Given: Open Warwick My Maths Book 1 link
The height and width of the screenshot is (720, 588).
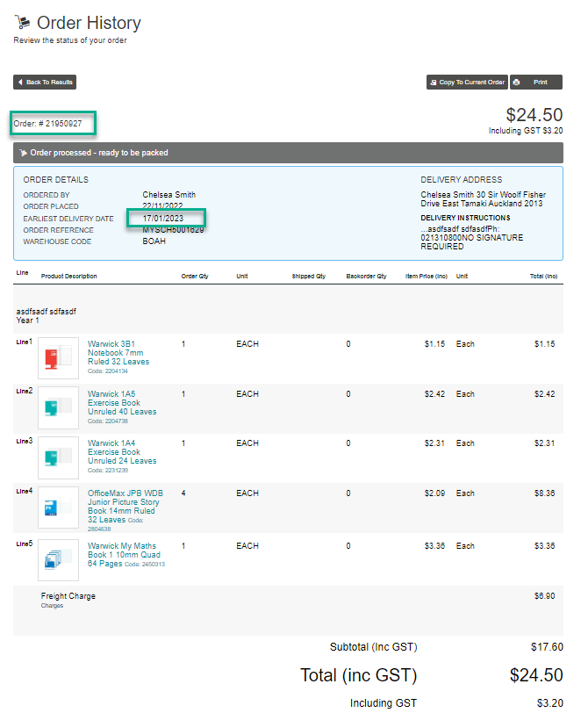Looking at the screenshot, I should 124,554.
